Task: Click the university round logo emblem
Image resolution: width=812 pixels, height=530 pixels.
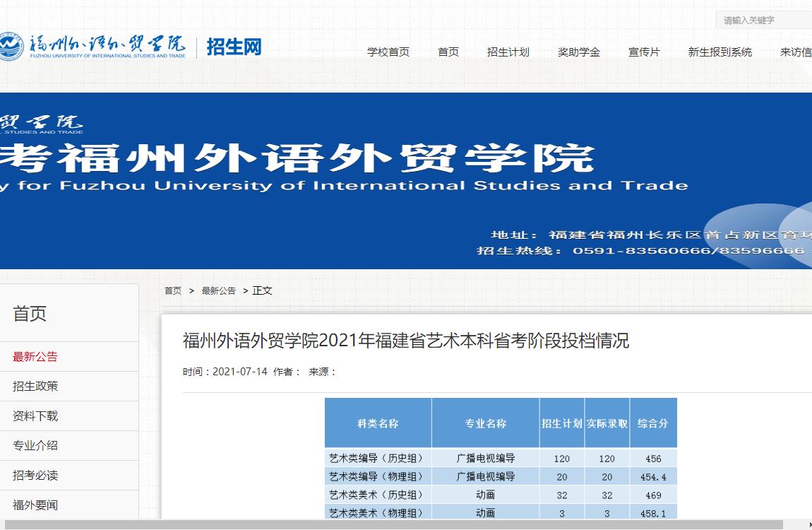Action: [x=11, y=47]
